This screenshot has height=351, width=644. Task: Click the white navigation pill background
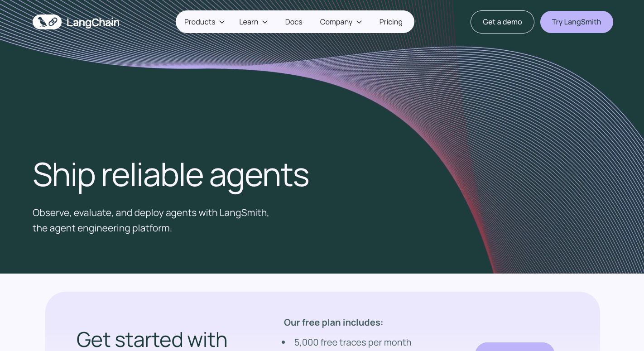point(295,22)
